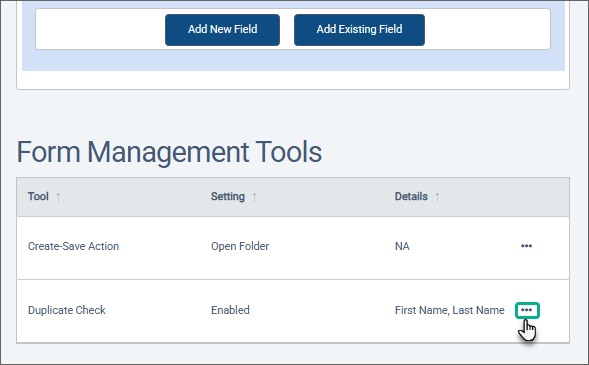The width and height of the screenshot is (589, 365).
Task: Click the Form Management Tools heading
Action: pyautogui.click(x=169, y=152)
